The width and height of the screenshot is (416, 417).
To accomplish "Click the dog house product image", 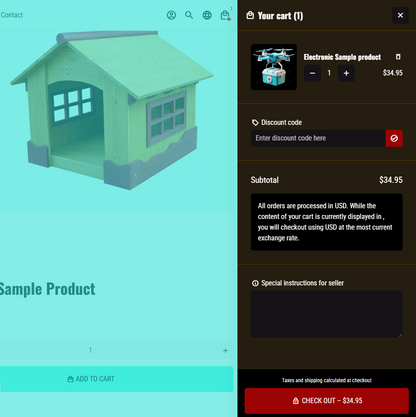I will pyautogui.click(x=112, y=111).
